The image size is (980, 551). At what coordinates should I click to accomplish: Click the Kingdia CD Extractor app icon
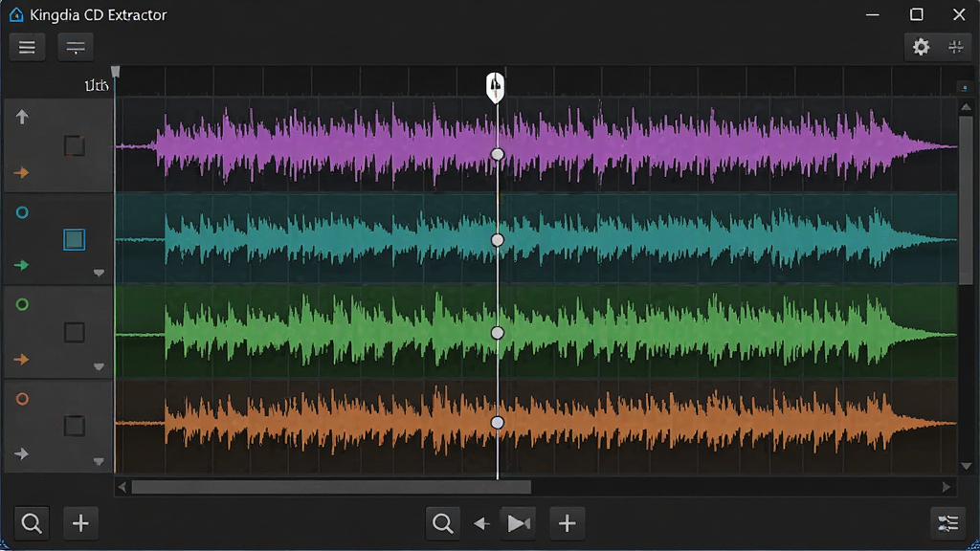click(x=16, y=14)
